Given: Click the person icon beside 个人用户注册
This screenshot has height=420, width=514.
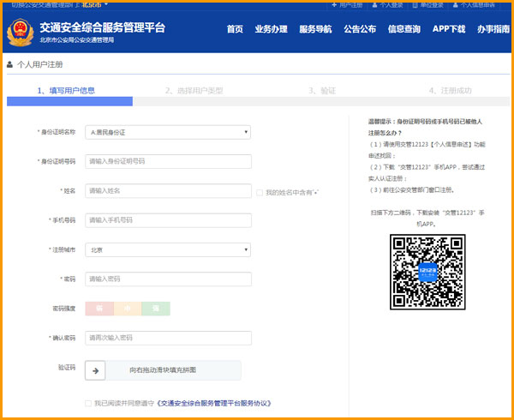Looking at the screenshot, I should (x=10, y=64).
